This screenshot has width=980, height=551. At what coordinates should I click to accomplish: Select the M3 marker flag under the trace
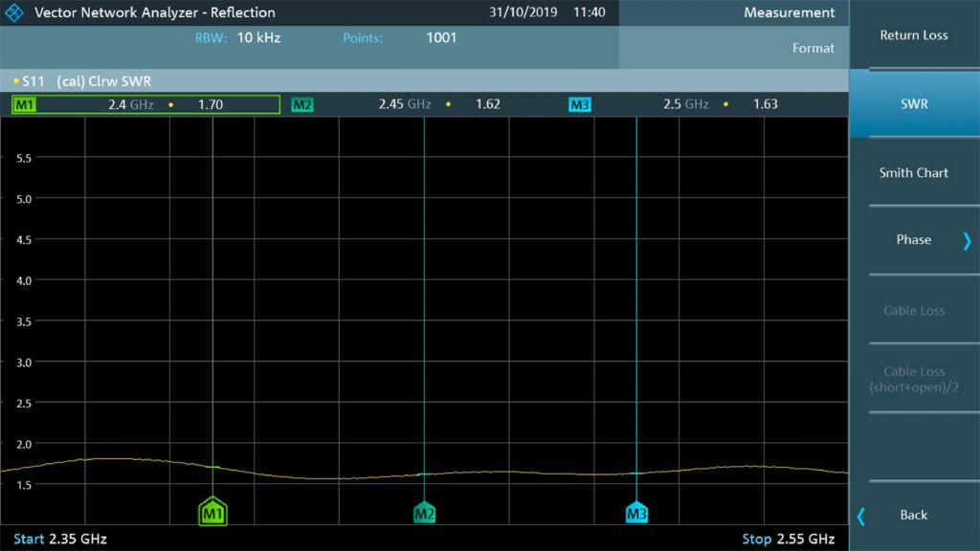tap(637, 513)
